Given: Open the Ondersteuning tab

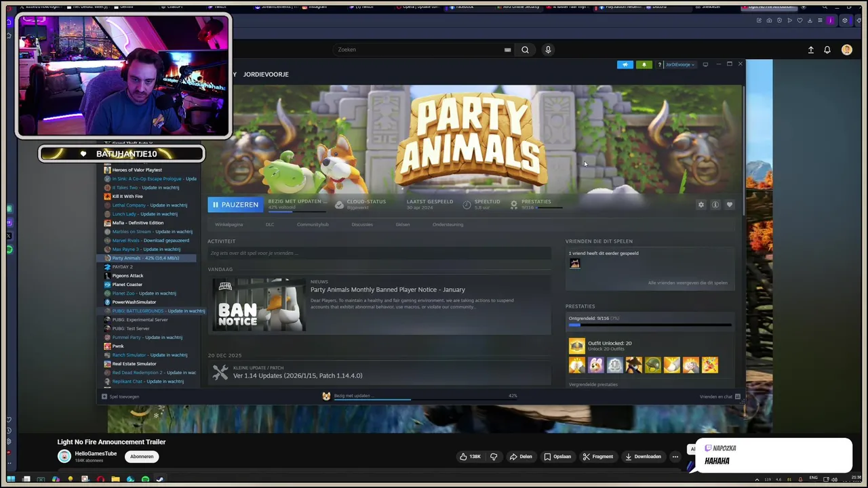Looking at the screenshot, I should (x=448, y=224).
